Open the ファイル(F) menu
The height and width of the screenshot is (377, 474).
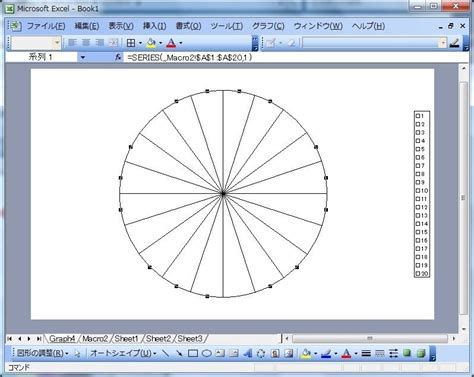46,26
